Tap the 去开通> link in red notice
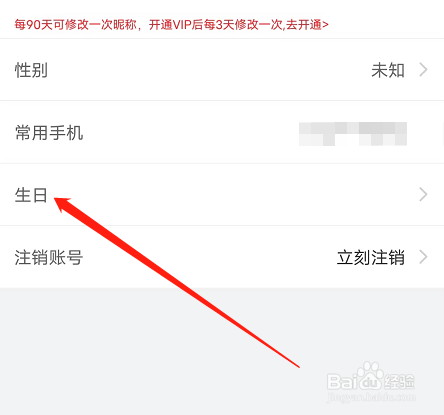This screenshot has width=444, height=415. (x=307, y=25)
